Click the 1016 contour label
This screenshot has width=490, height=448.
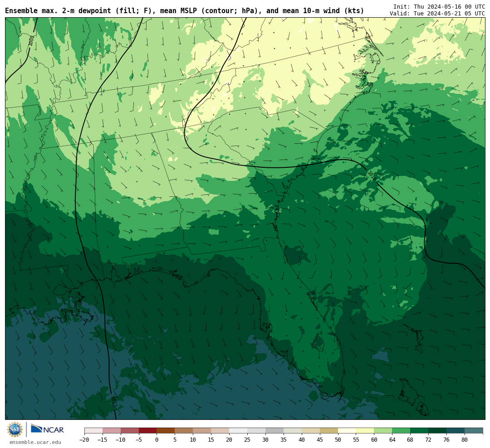[x=372, y=175]
